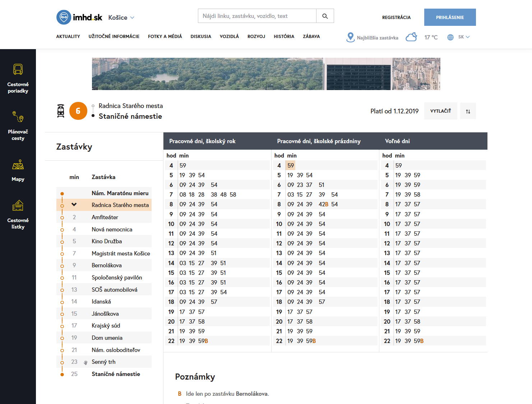
Task: Open the Košice city dropdown
Action: pyautogui.click(x=121, y=18)
